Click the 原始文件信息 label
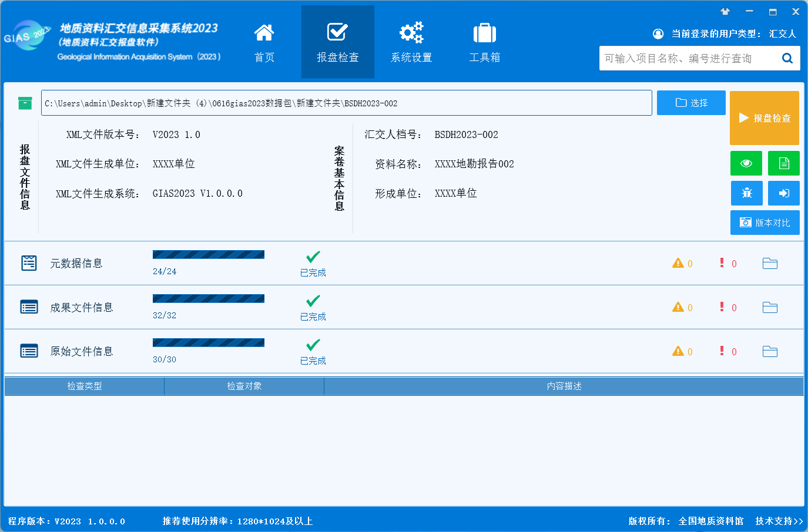This screenshot has height=532, width=808. click(x=82, y=351)
